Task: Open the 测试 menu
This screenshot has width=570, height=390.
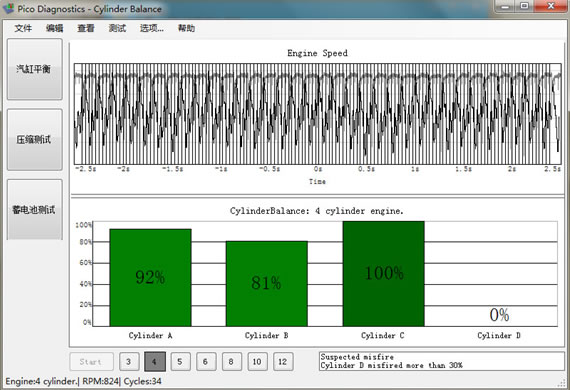Action: click(x=117, y=28)
